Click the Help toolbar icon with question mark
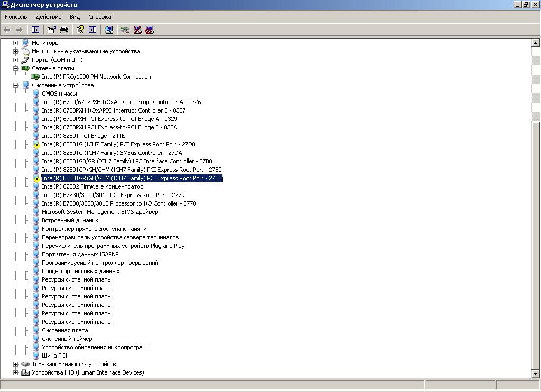This screenshot has width=541, height=392. 80,30
